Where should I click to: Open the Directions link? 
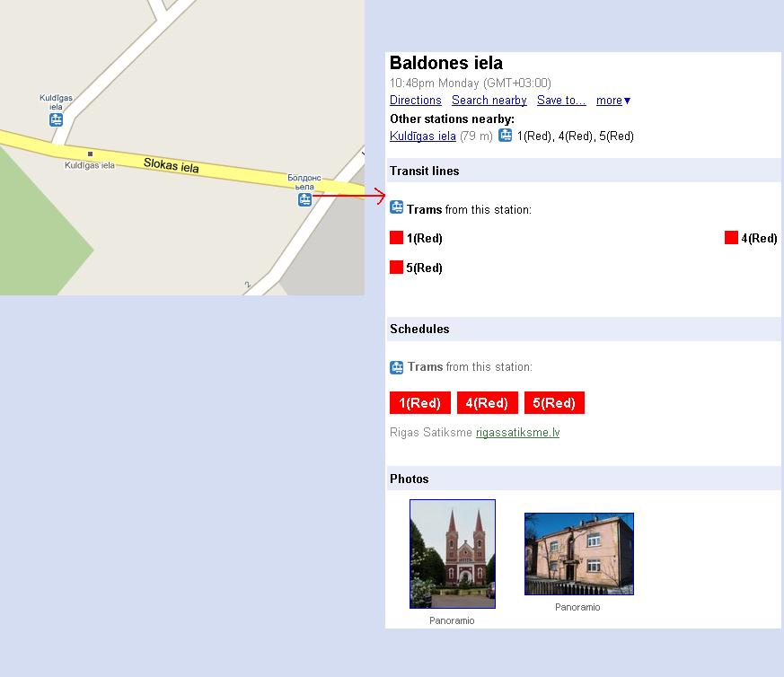pyautogui.click(x=416, y=101)
